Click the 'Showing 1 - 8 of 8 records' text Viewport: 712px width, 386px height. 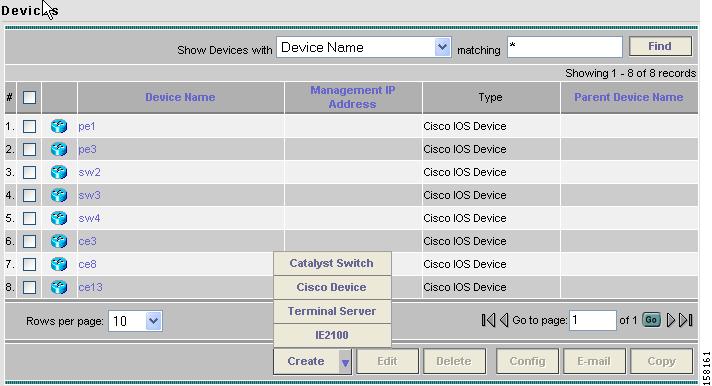pyautogui.click(x=630, y=73)
